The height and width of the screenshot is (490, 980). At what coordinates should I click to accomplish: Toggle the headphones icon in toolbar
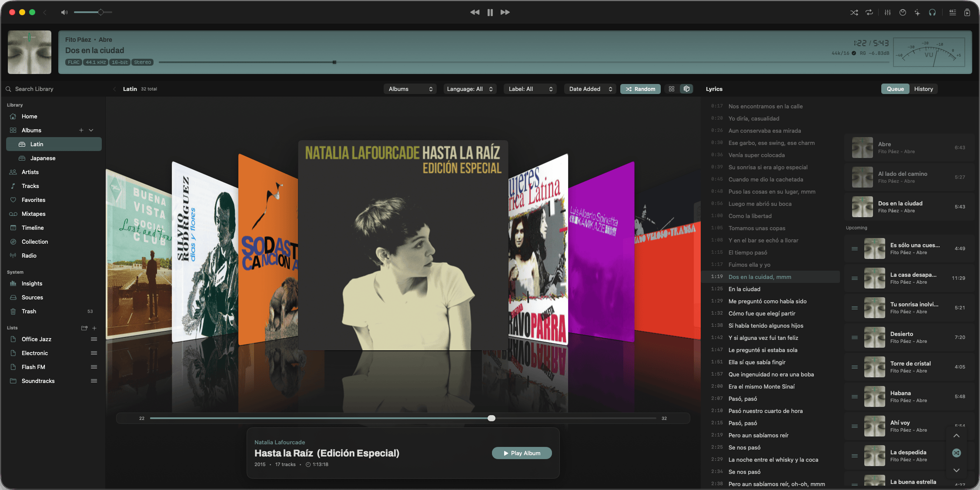[932, 13]
